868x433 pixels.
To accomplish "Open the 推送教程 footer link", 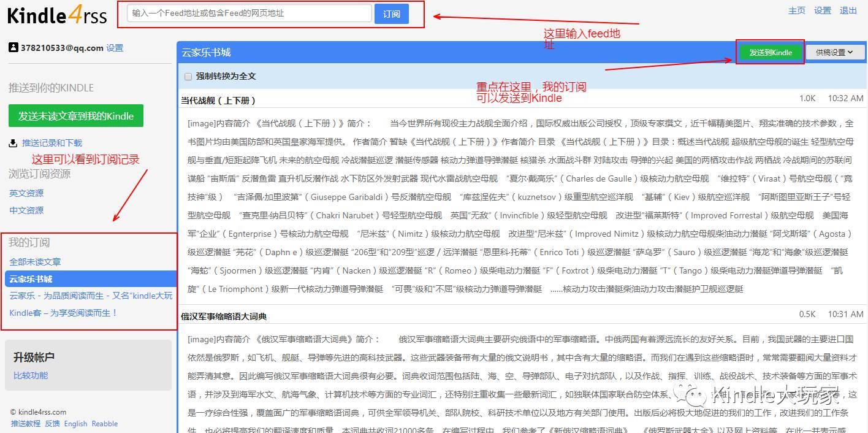I will pos(26,424).
